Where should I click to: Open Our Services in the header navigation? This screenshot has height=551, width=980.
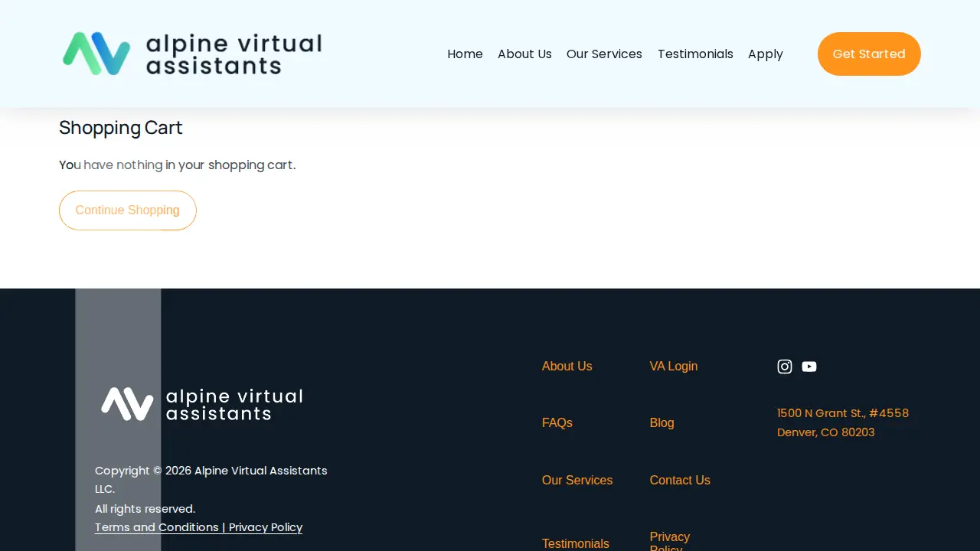tap(604, 54)
